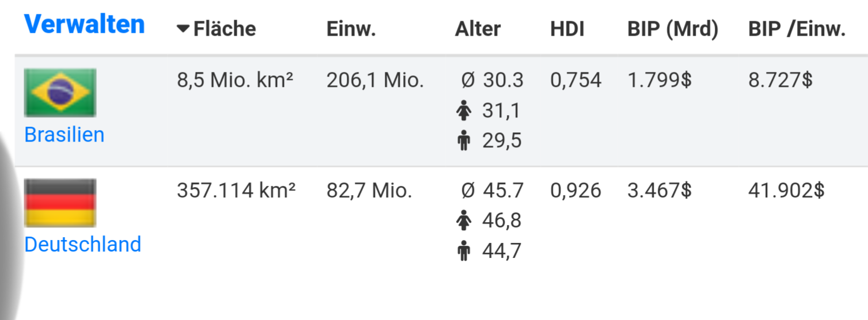
Task: Click the male age icon for Deutschland
Action: pos(463,252)
